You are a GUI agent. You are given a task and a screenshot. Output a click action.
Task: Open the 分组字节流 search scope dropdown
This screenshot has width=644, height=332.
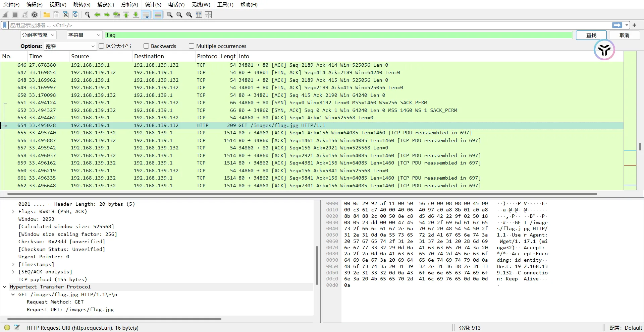(38, 35)
